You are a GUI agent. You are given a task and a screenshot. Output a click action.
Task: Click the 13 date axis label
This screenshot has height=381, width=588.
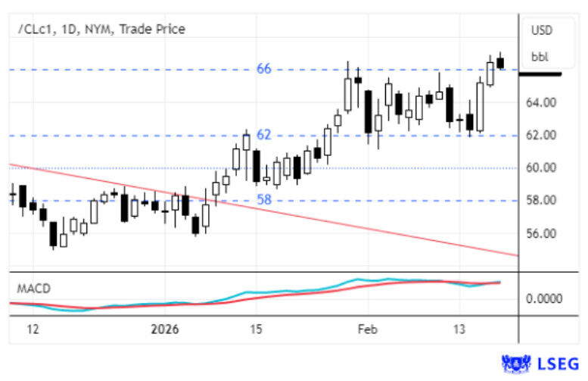pos(459,329)
